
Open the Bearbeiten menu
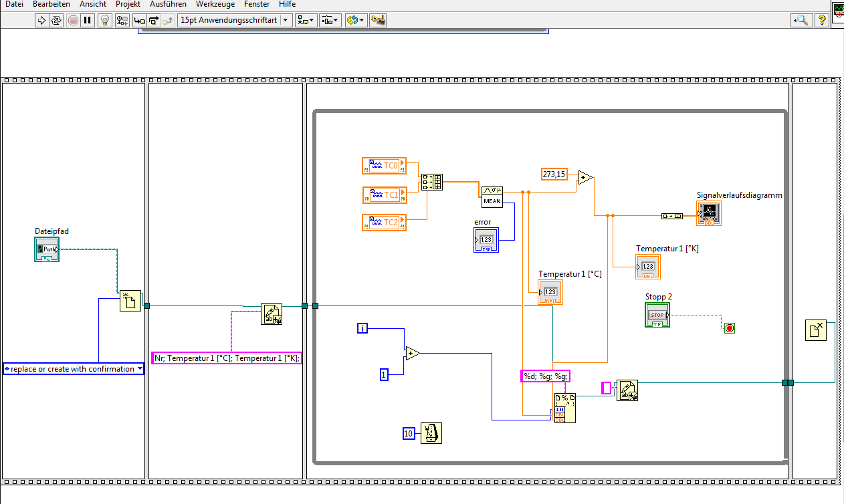tap(51, 4)
